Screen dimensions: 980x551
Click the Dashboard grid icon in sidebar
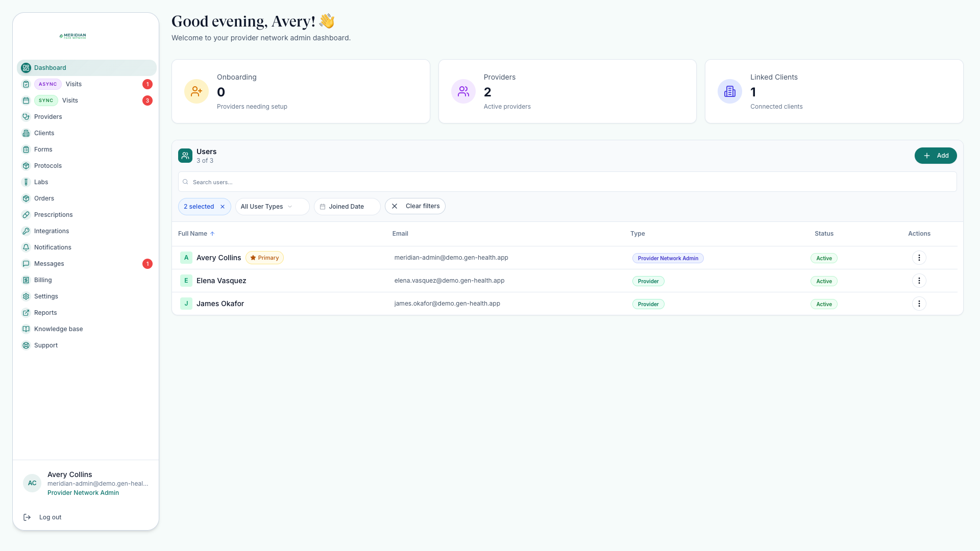point(26,68)
